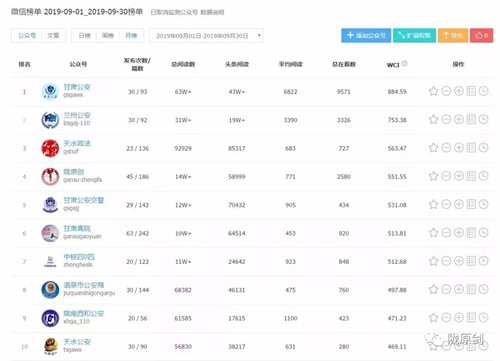Screen dimensions: 500x361
Task: Open the 甘肃公安 account link
Action: click(x=77, y=87)
